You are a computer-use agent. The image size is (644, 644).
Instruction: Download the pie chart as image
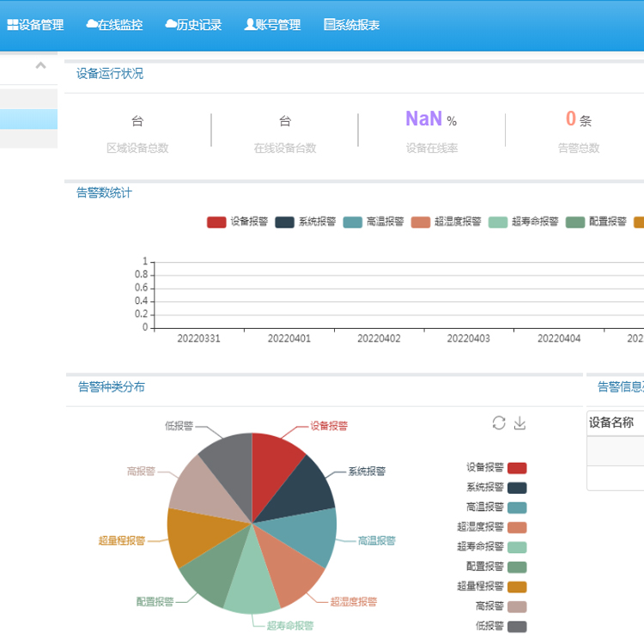pyautogui.click(x=519, y=422)
